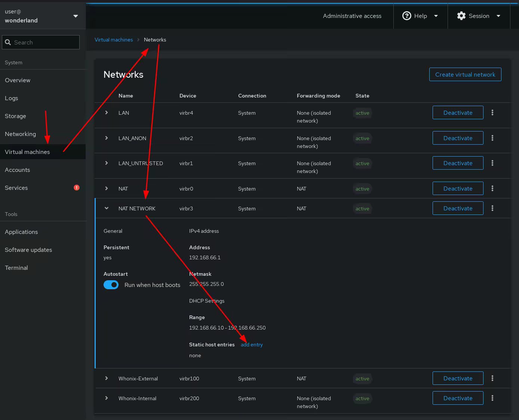
Task: Click Create virtual network button
Action: 465,74
